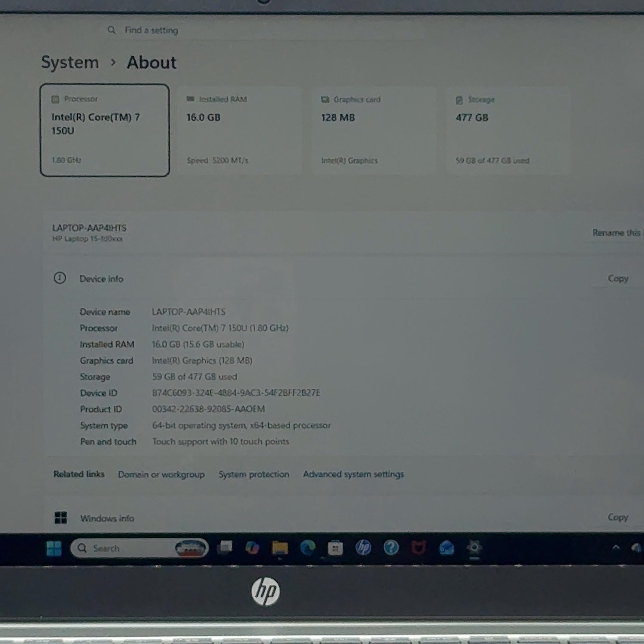
Task: Open the blue question mark help app
Action: point(391,547)
